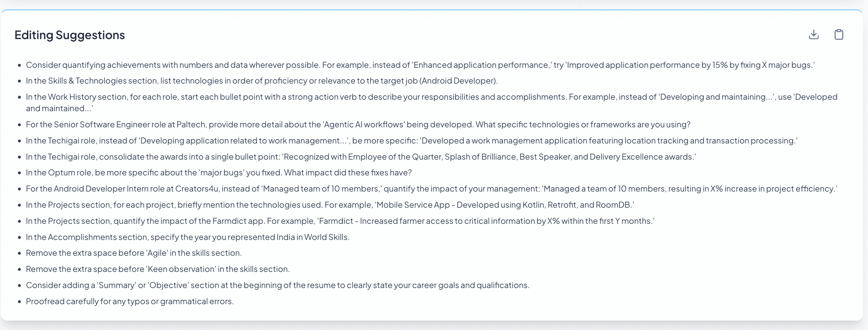868x330 pixels.
Task: Select the Skills & Technologies ordering suggestion
Action: (x=262, y=81)
